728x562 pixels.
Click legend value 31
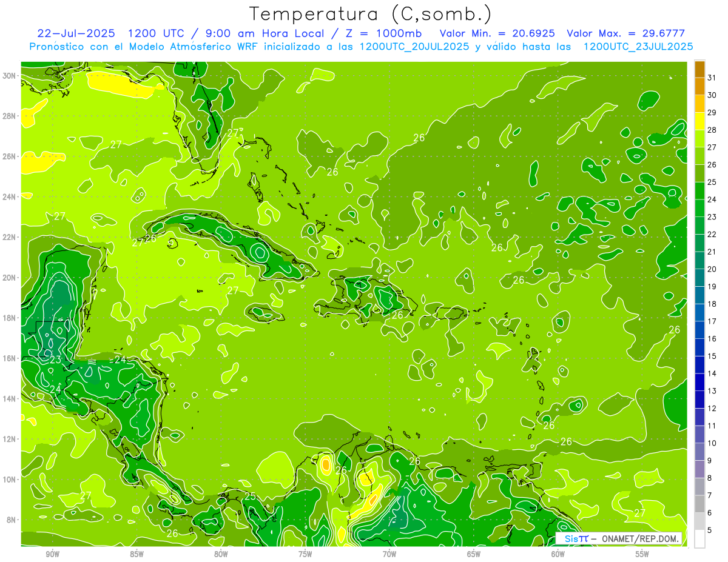[x=712, y=78]
